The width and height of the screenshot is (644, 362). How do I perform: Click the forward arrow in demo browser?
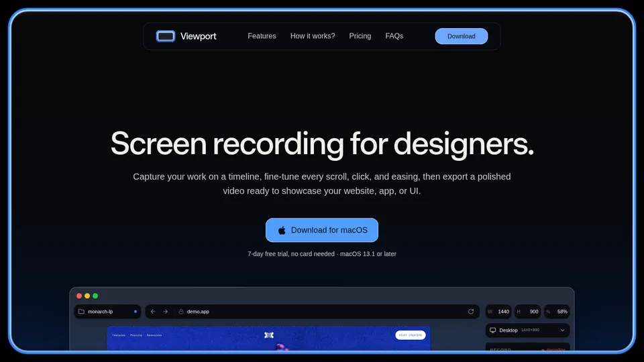[x=165, y=312]
